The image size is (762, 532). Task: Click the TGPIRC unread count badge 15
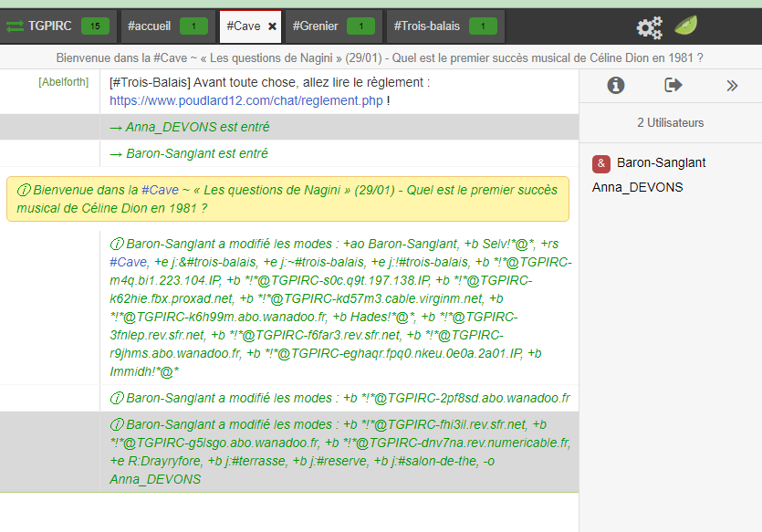(95, 26)
